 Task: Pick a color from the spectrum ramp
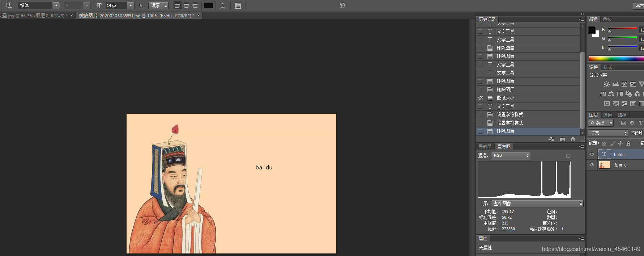point(616,58)
